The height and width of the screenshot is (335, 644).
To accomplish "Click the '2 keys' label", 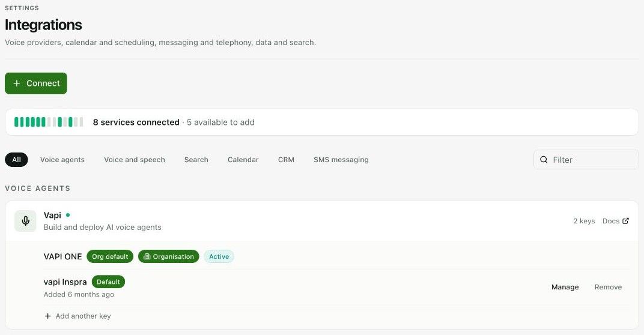I will (x=584, y=221).
